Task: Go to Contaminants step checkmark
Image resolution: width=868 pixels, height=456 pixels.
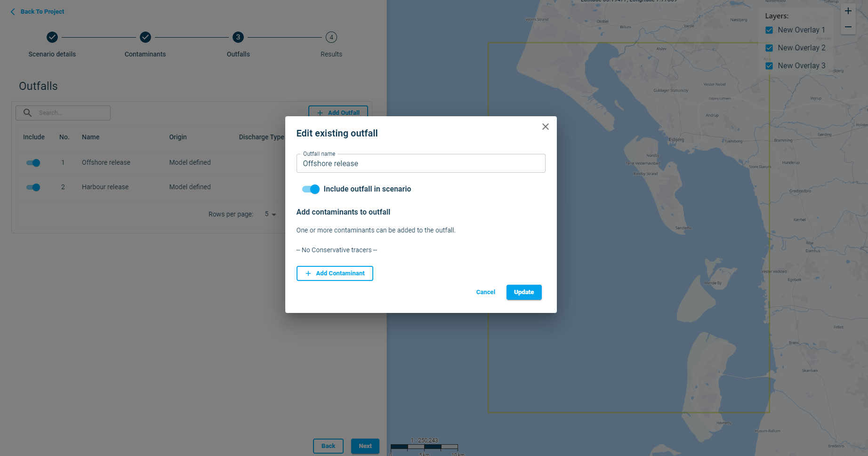Action: pos(145,37)
